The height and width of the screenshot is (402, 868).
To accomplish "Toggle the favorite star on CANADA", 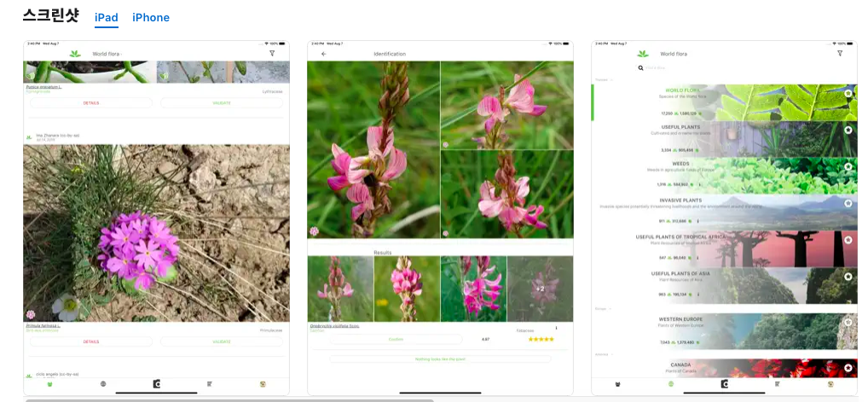I will [x=848, y=368].
